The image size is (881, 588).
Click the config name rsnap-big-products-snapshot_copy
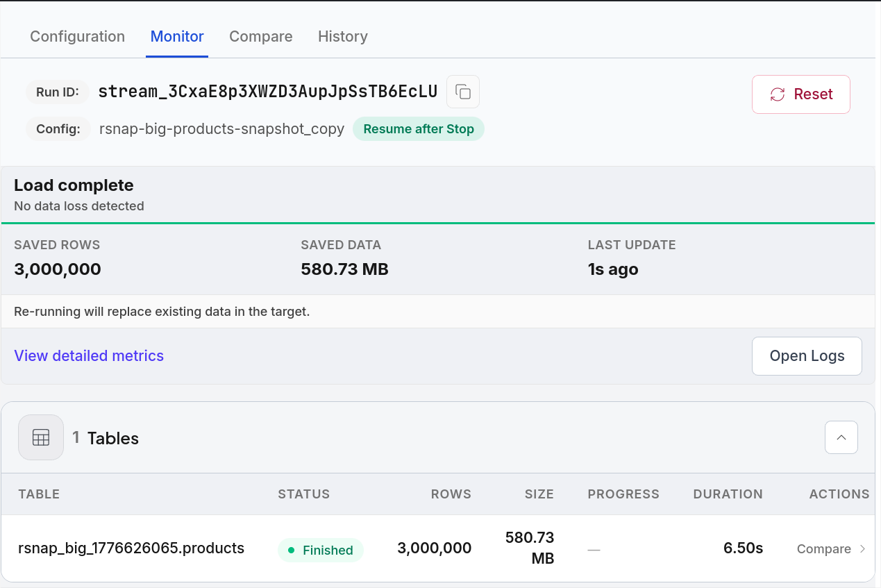[222, 129]
